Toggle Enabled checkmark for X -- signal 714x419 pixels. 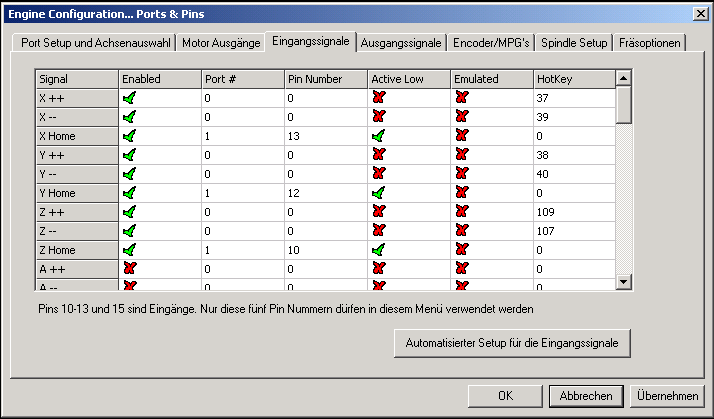(x=130, y=117)
